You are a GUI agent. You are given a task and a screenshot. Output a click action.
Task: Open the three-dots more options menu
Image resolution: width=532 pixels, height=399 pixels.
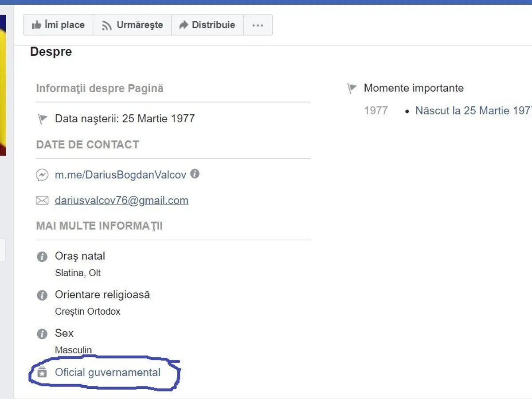(258, 25)
